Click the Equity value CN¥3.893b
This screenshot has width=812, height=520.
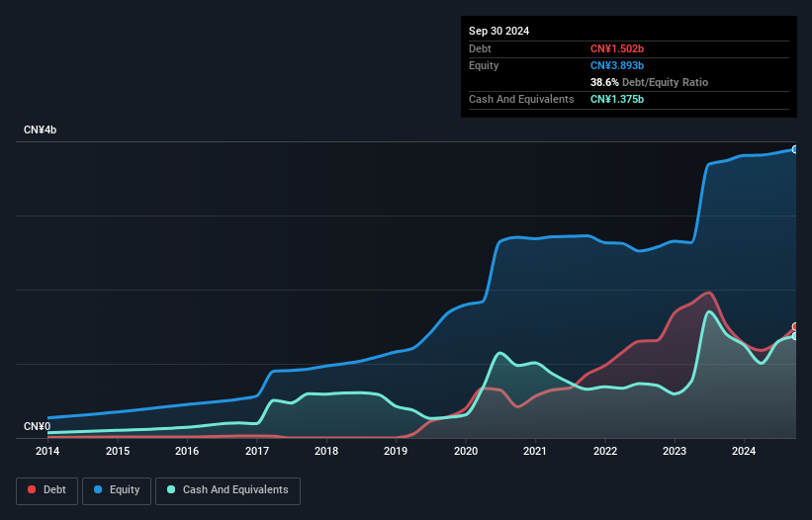(x=617, y=65)
